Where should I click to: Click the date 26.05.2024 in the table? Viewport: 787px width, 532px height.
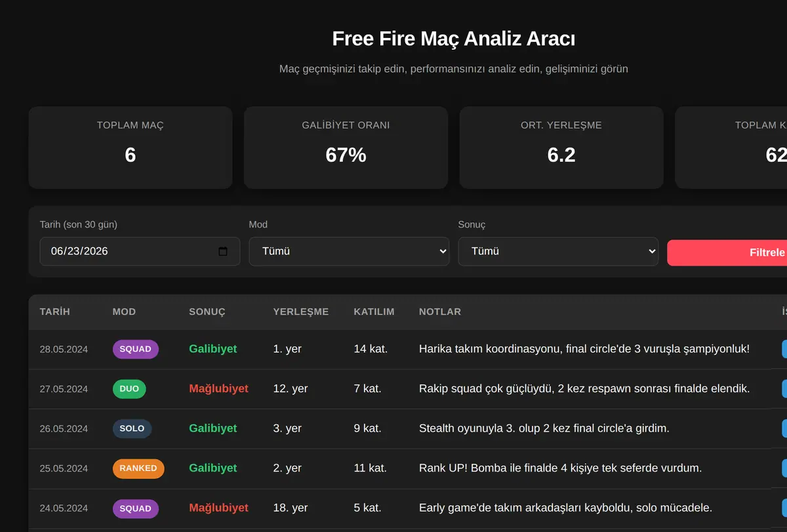[64, 428]
